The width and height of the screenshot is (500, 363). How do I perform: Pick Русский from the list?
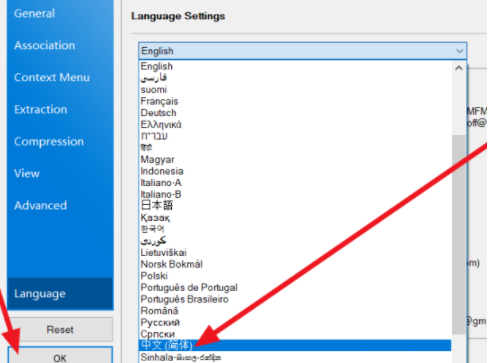295,323
